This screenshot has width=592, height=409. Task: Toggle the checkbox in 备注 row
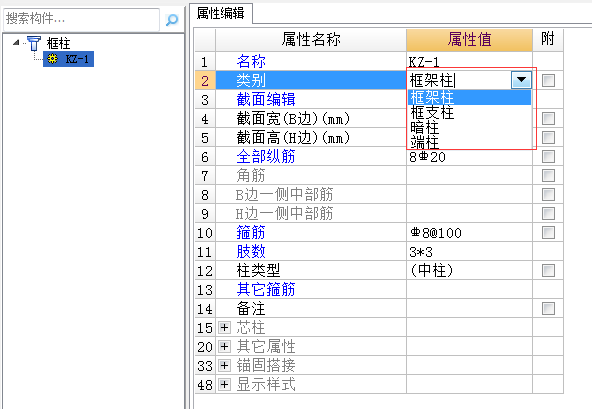point(548,309)
